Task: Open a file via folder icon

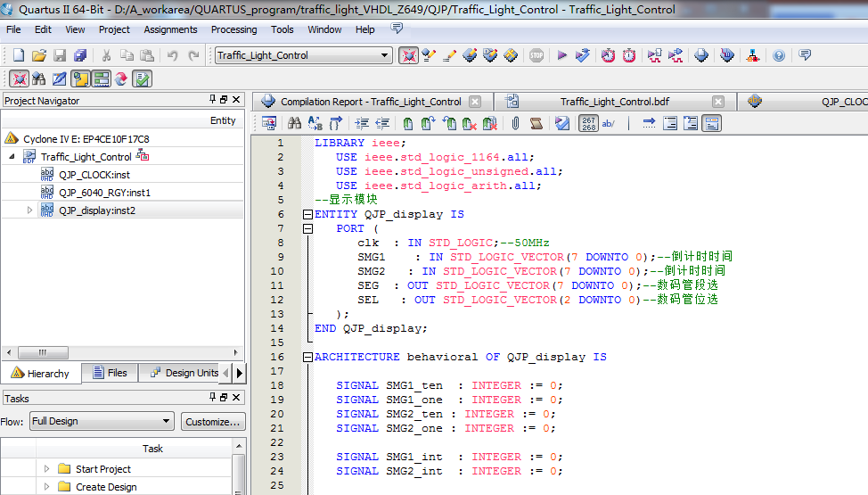Action: pyautogui.click(x=38, y=55)
